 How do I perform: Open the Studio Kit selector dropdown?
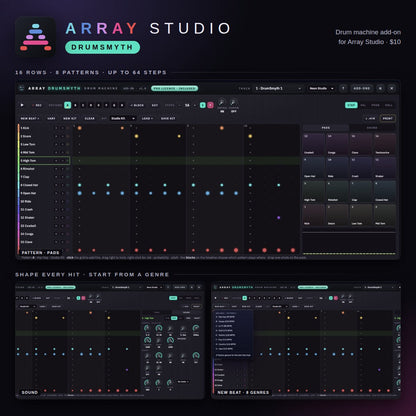coord(123,118)
